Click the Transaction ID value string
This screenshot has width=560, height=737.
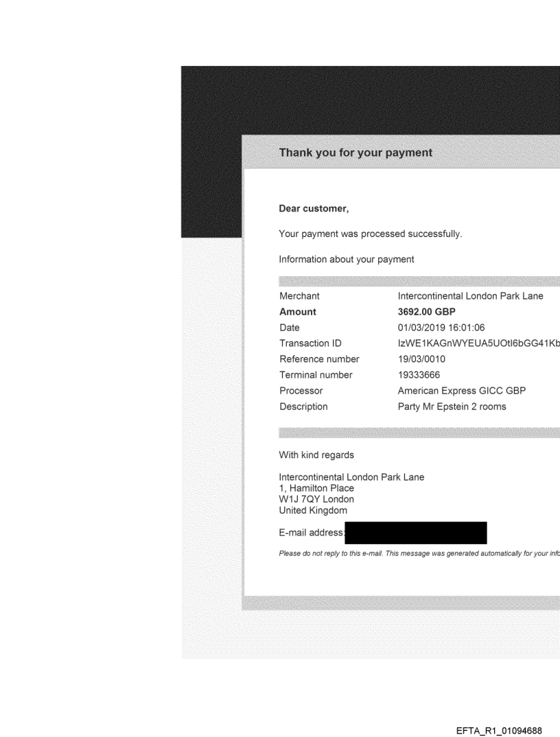click(478, 343)
